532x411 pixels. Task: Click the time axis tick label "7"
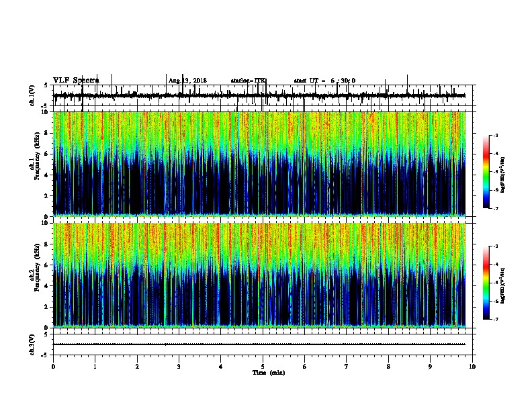pyautogui.click(x=347, y=367)
